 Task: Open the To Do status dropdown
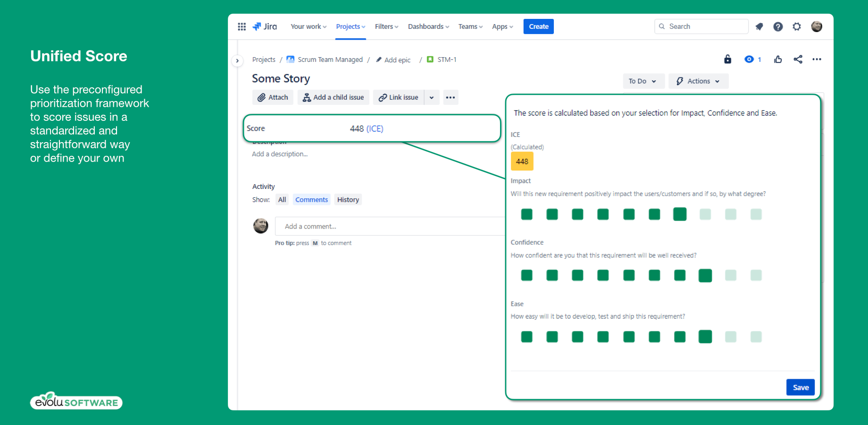point(643,81)
